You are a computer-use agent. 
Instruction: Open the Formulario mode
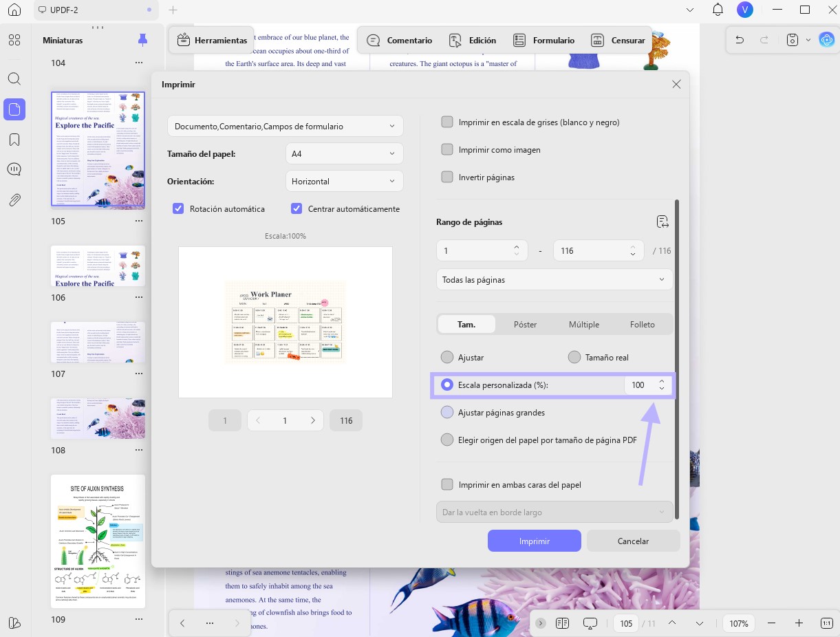(x=544, y=40)
